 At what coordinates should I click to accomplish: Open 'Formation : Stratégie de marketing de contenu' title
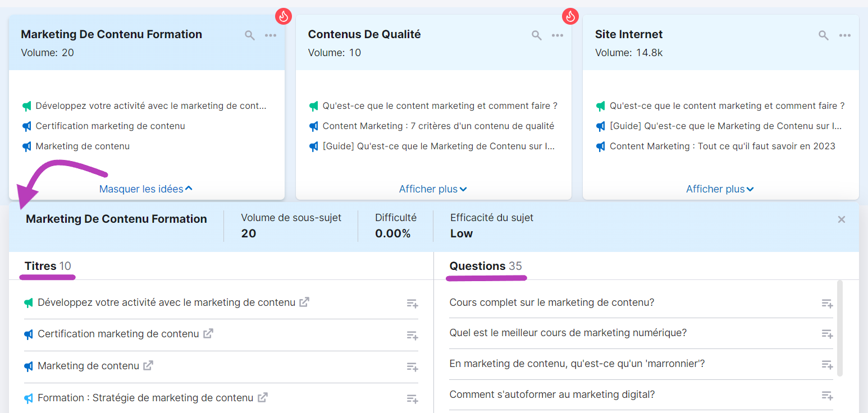coord(145,398)
